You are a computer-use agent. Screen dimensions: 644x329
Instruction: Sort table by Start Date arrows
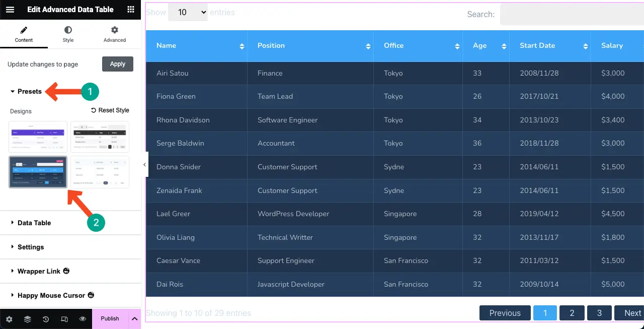click(586, 46)
